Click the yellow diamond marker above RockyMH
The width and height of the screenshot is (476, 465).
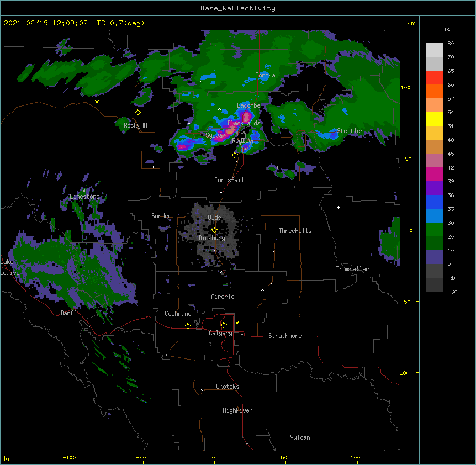[x=137, y=113]
